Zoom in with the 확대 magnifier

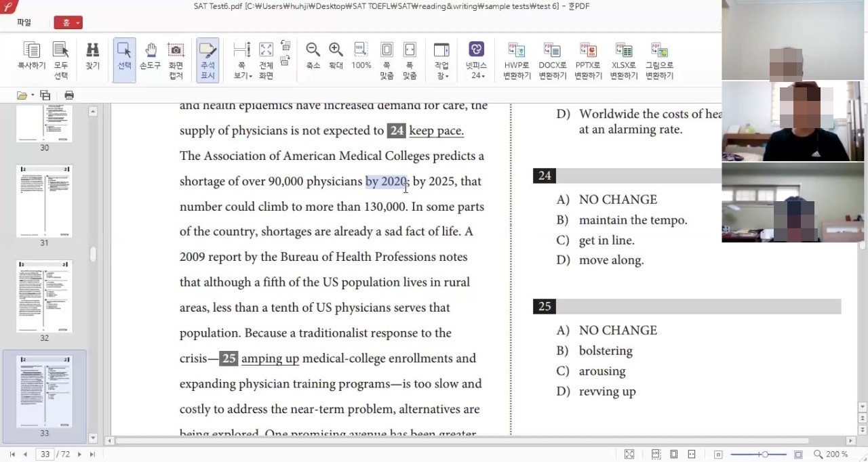[336, 56]
